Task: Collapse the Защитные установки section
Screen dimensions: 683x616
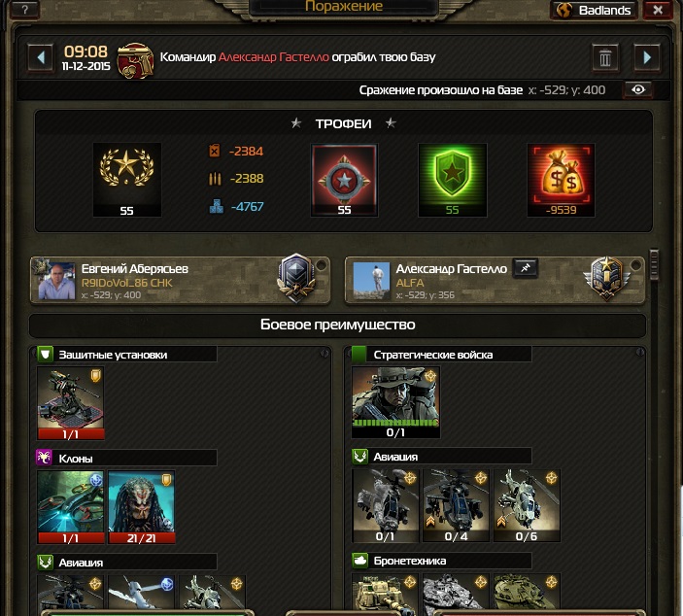Action: [324, 354]
